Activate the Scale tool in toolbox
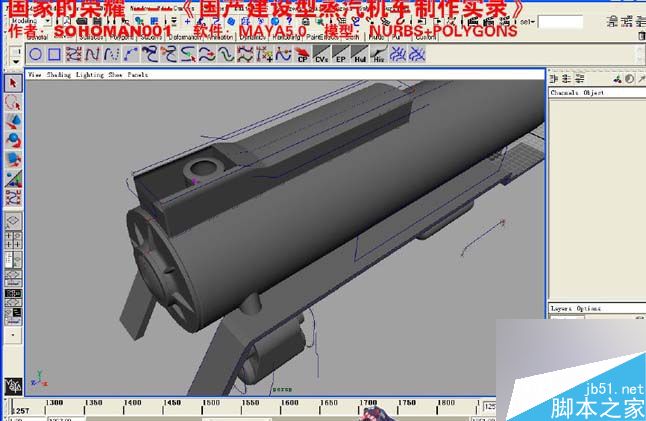646x421 pixels. click(x=13, y=159)
